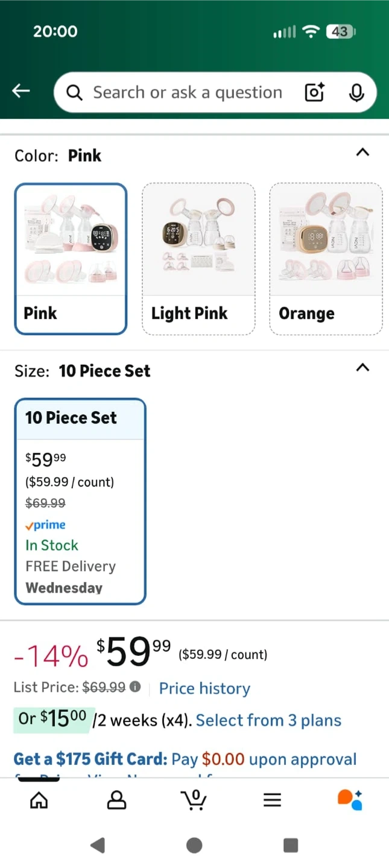Tap Select from 3 plans link

268,720
